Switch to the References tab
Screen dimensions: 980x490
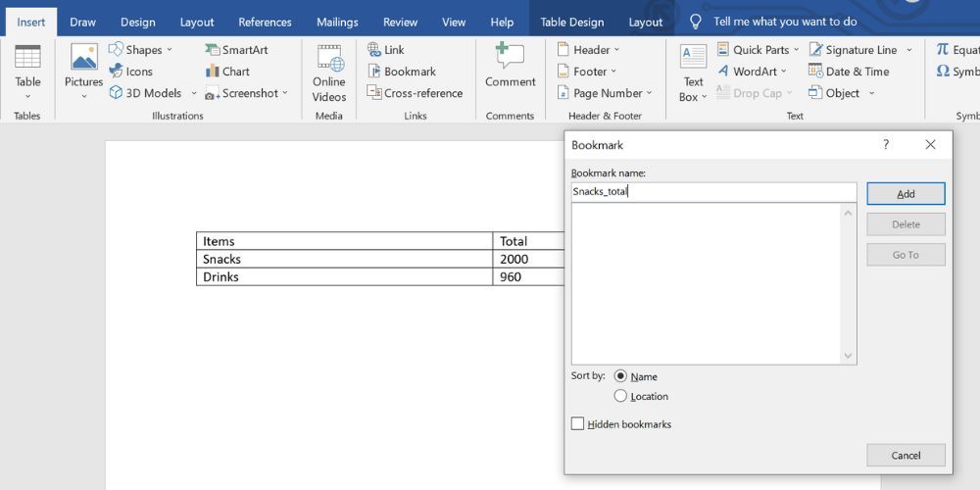[x=265, y=22]
